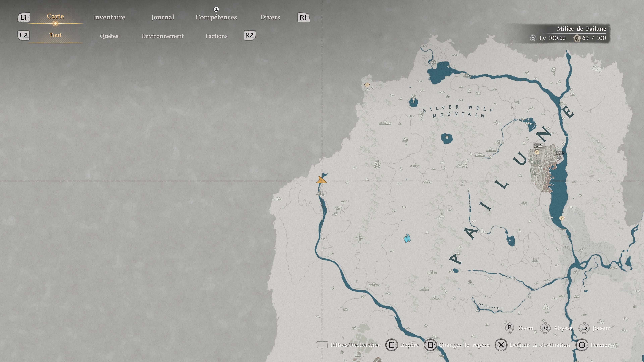Viewport: 644px width, 362px height.
Task: Click the touchpad icon for Filtres/Rechercher
Action: coord(322,345)
